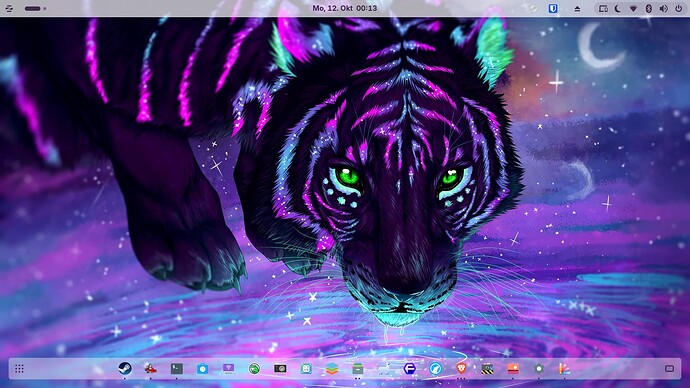Image resolution: width=690 pixels, height=388 pixels.
Task: Open the Wi-Fi network indicator
Action: (x=633, y=9)
